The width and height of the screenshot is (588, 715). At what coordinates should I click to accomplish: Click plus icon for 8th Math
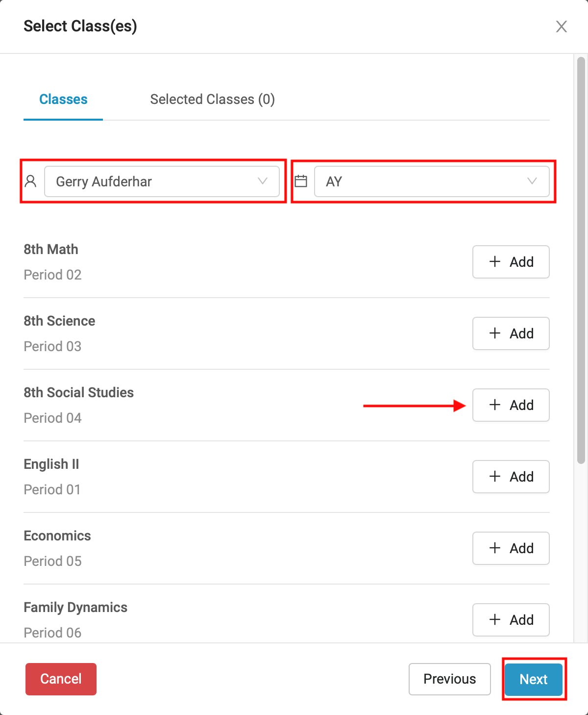[x=495, y=261]
